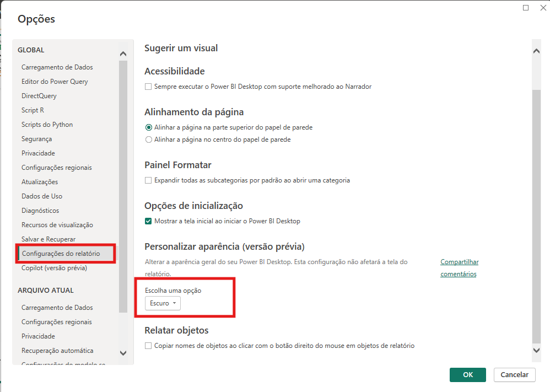
Task: Dismiss the dialog with Cancelar
Action: coord(514,374)
